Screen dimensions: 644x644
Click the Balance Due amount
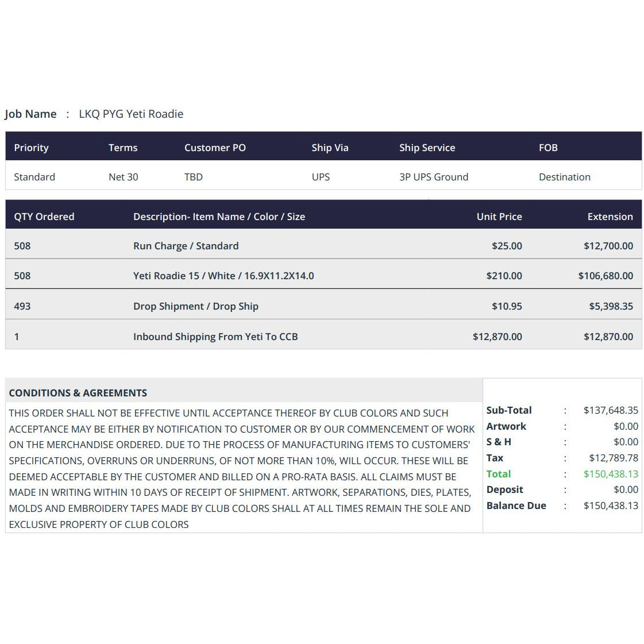[x=611, y=506]
